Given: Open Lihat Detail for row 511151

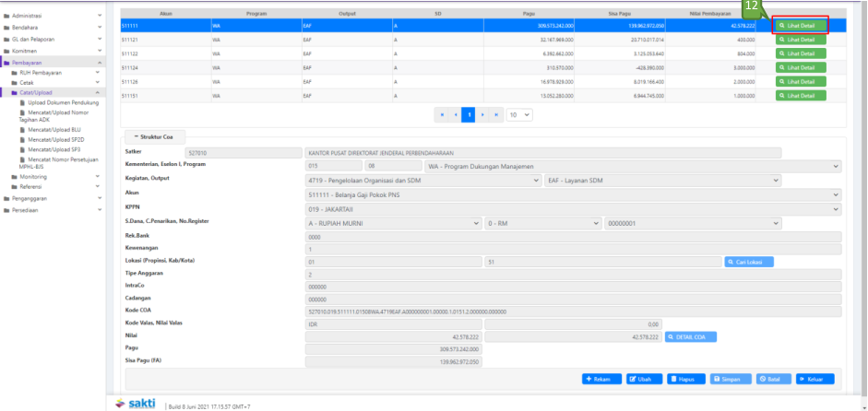Looking at the screenshot, I should [799, 95].
